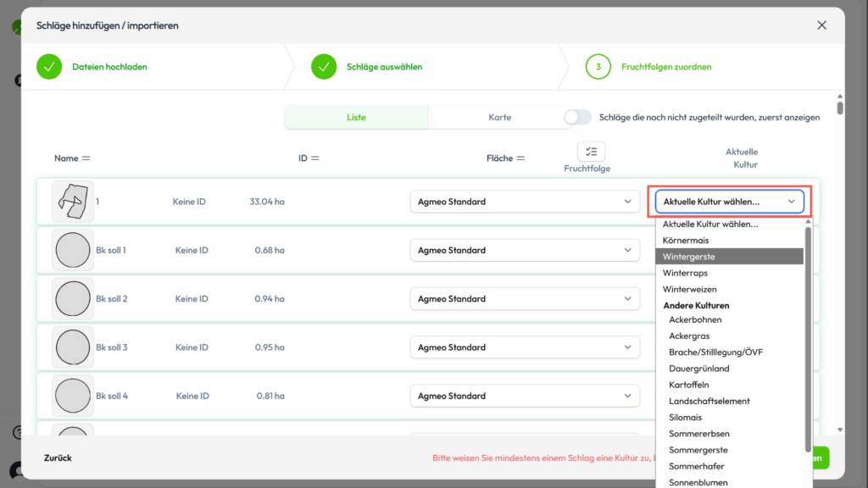Open Fruchtfolge dropdown for Bk soll 1
Screen dimensions: 868x488
coord(526,250)
